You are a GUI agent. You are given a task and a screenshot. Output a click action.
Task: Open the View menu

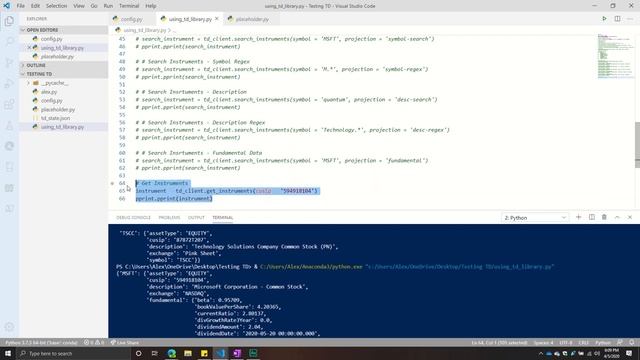79,6
